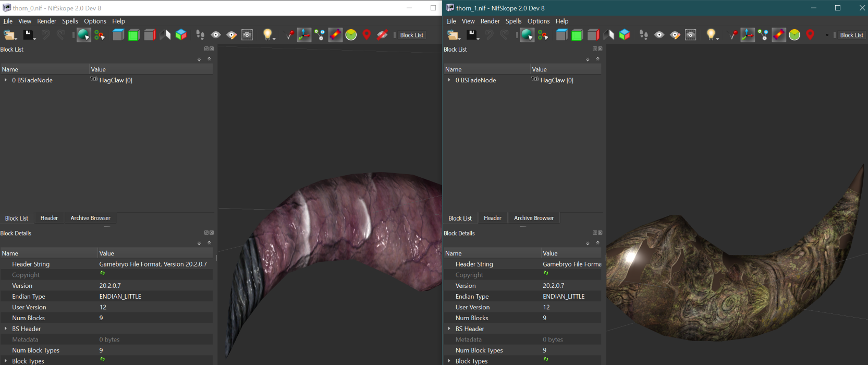This screenshot has width=868, height=365.
Task: Expand BS Header row in thorn_1 Block Details
Action: 449,329
